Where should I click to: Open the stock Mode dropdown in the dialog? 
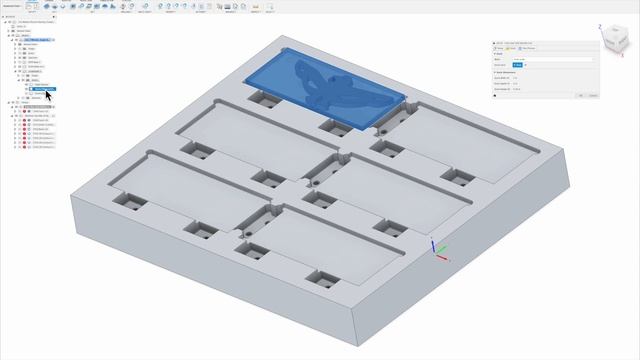tap(554, 59)
